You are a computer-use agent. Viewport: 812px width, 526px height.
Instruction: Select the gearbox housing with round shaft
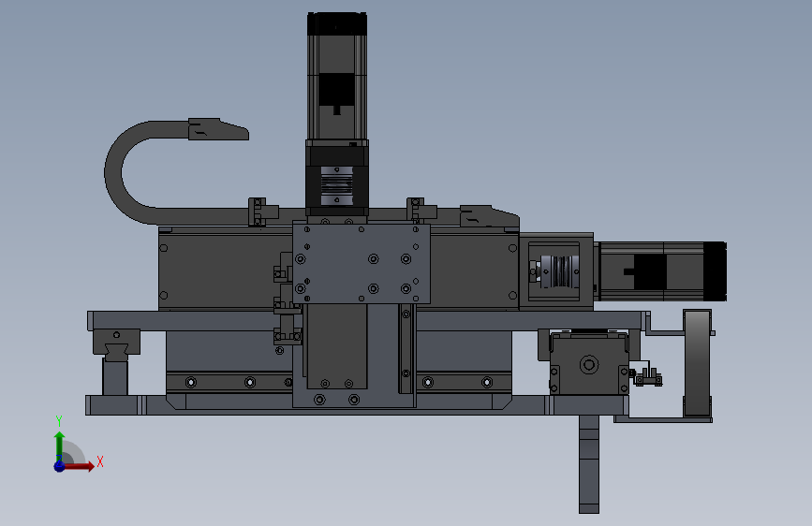point(589,364)
